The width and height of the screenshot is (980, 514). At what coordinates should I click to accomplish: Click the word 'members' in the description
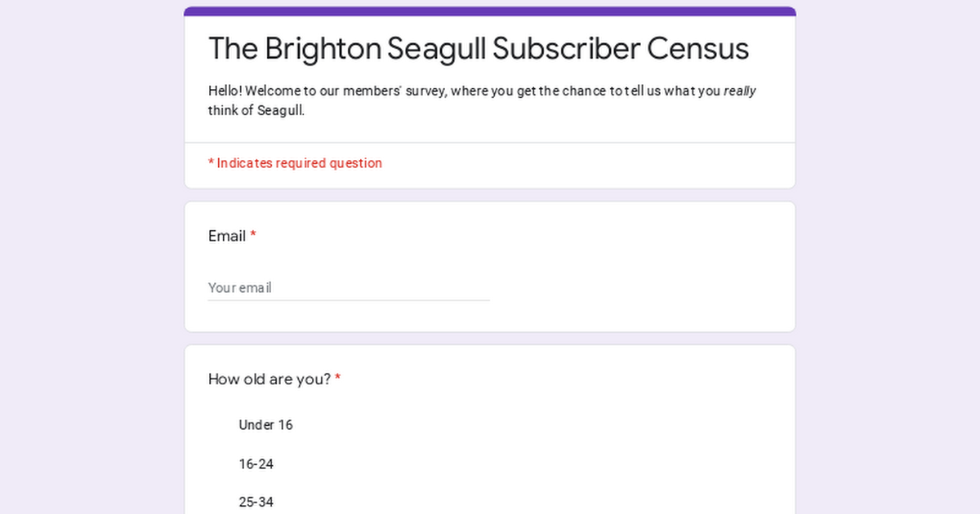pos(371,91)
